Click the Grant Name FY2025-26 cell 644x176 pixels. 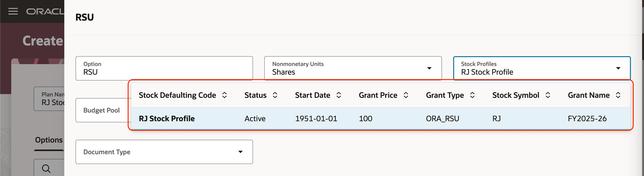coord(587,119)
